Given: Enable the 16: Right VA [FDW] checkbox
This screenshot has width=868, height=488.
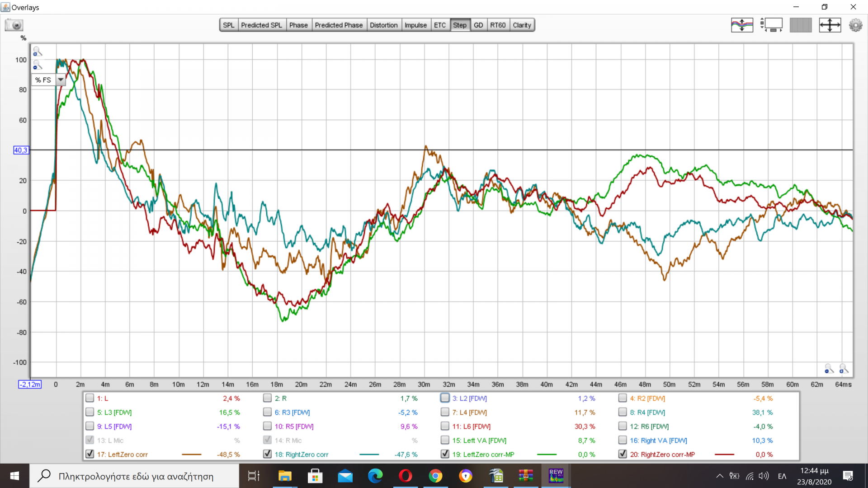Looking at the screenshot, I should (623, 440).
